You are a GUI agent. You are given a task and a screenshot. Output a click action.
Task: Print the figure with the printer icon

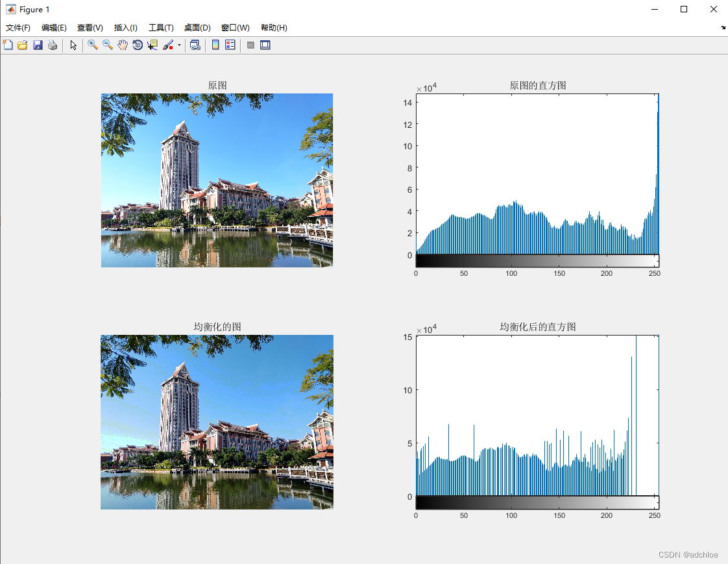53,45
